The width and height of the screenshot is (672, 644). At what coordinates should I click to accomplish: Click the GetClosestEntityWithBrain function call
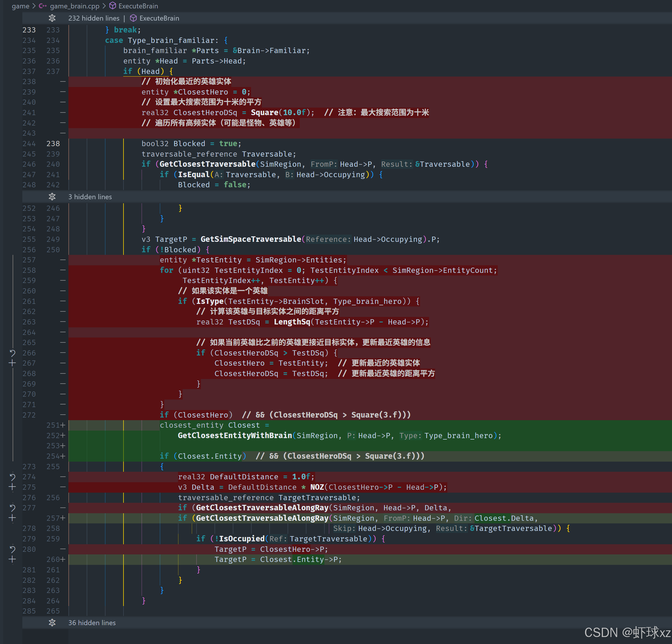(235, 436)
